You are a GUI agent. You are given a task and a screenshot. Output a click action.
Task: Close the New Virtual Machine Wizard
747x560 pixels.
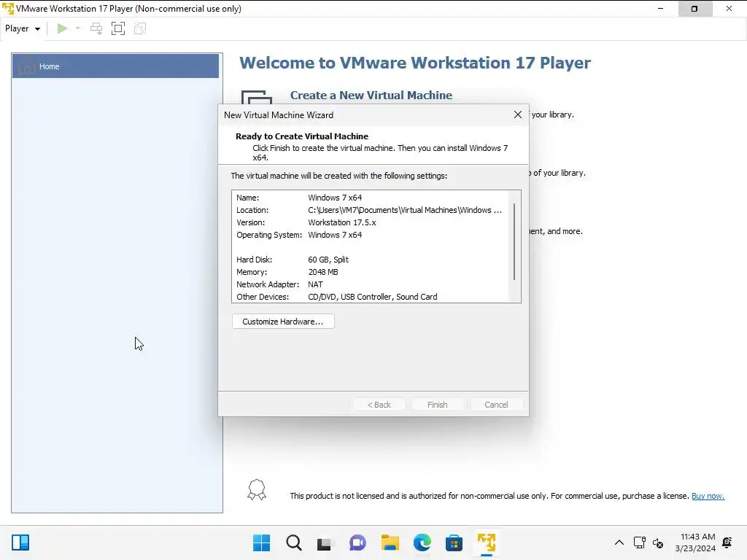tap(518, 114)
